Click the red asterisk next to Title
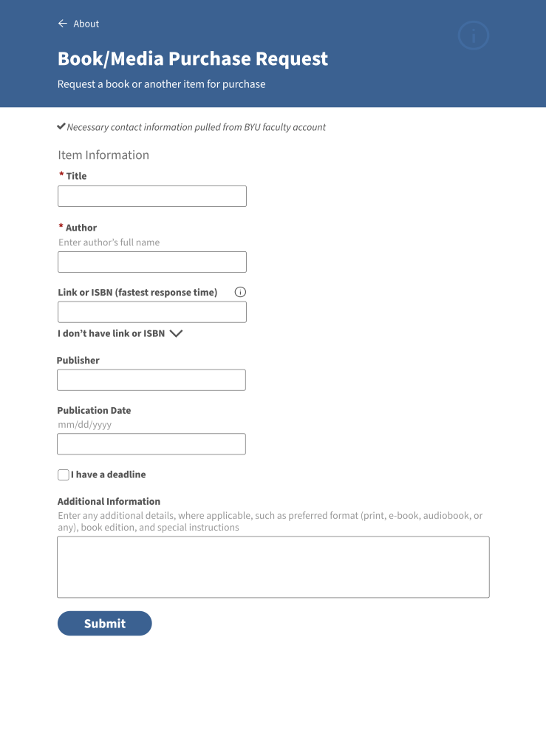 61,175
